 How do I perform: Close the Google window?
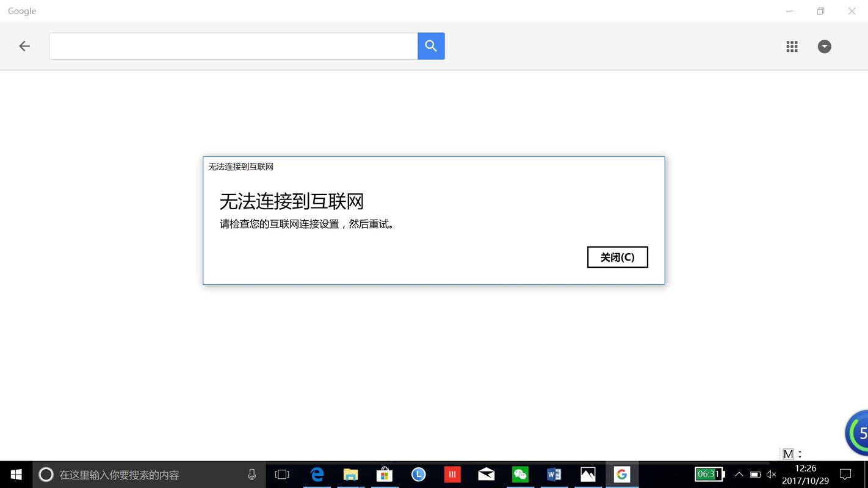coord(852,11)
